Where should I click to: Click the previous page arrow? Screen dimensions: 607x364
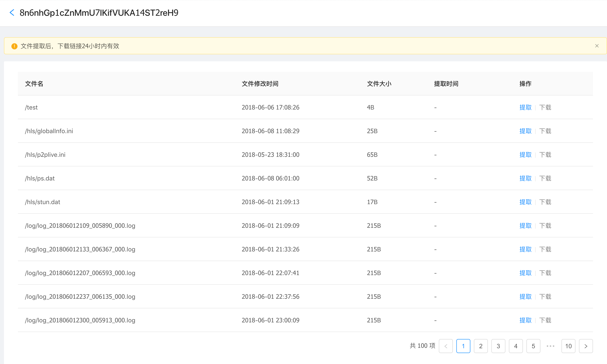[x=446, y=346]
